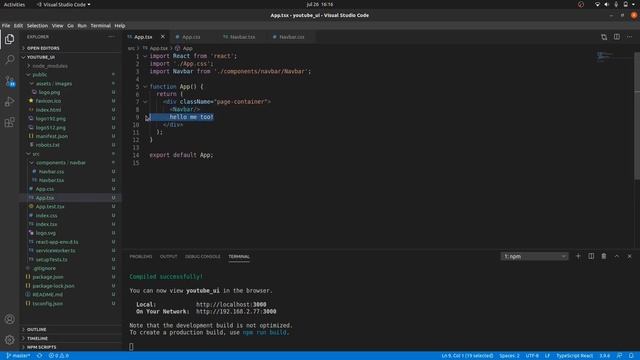Viewport: 640px width, 360px height.
Task: Open package.json in the file tree
Action: coord(48,277)
